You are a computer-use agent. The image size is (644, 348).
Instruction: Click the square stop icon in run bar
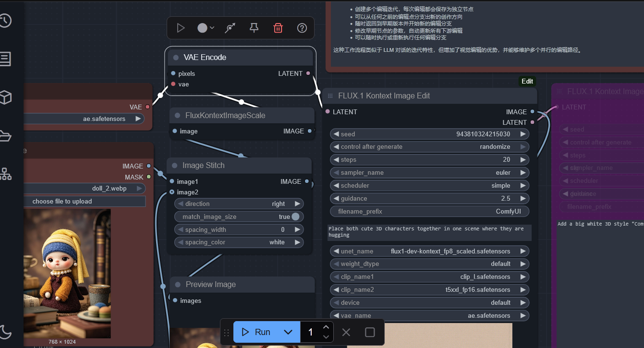point(370,332)
